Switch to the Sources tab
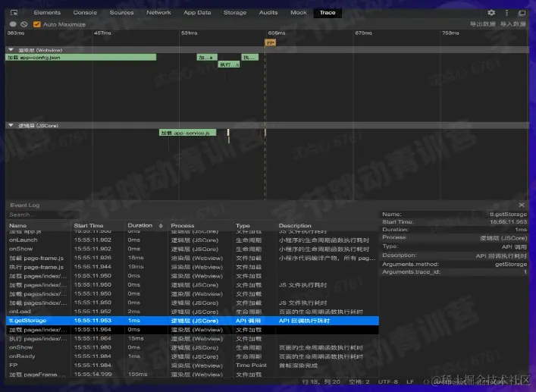 pyautogui.click(x=121, y=13)
